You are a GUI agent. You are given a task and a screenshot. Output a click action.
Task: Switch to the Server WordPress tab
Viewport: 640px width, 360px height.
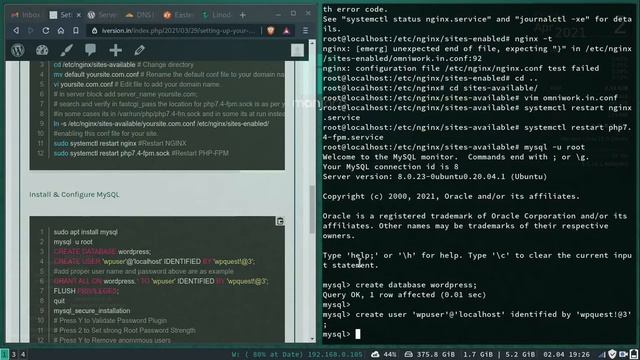pos(102,15)
